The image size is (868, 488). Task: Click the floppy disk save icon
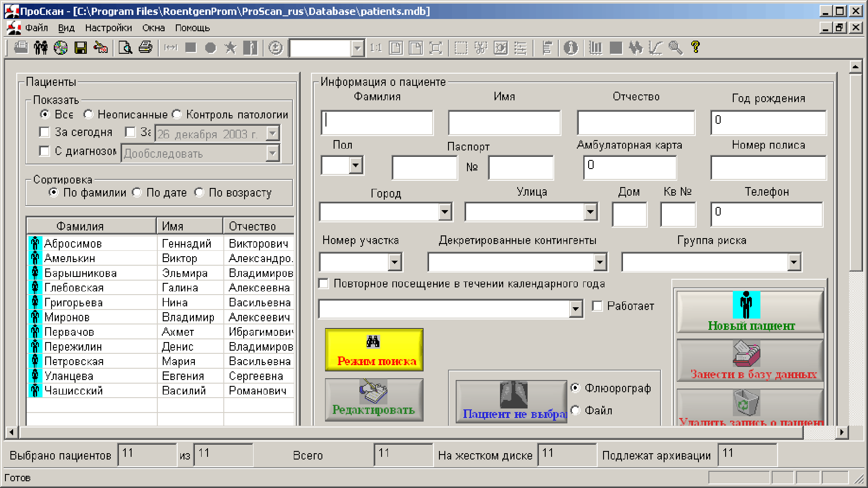pyautogui.click(x=80, y=47)
